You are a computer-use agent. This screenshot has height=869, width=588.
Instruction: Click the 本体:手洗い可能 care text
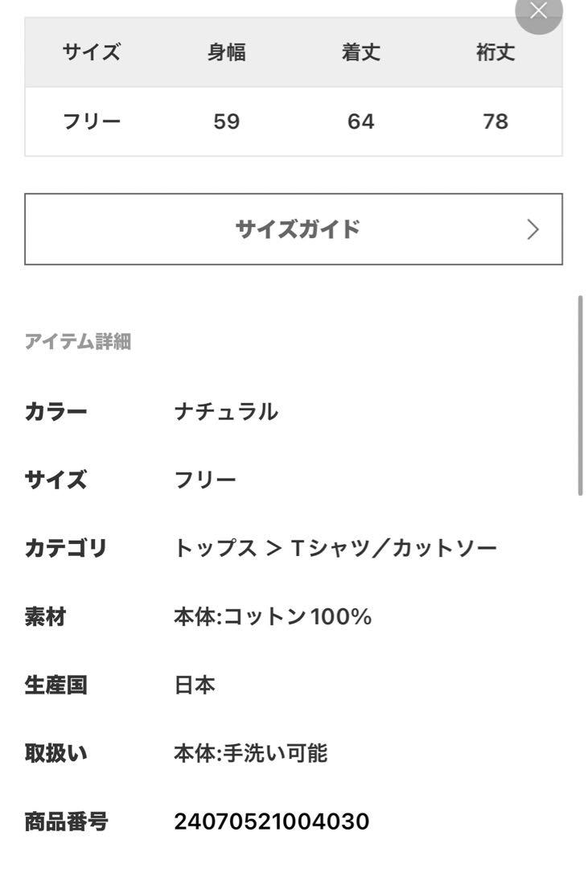tap(250, 753)
